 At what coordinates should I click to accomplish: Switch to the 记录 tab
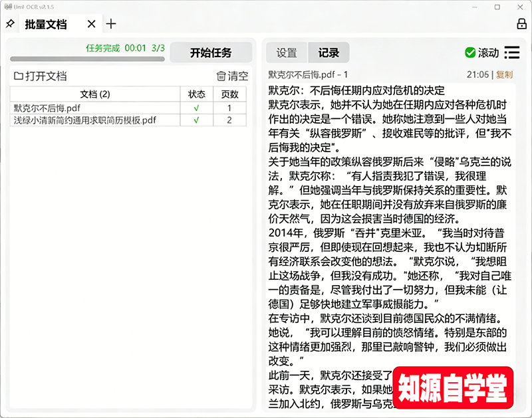(x=329, y=52)
